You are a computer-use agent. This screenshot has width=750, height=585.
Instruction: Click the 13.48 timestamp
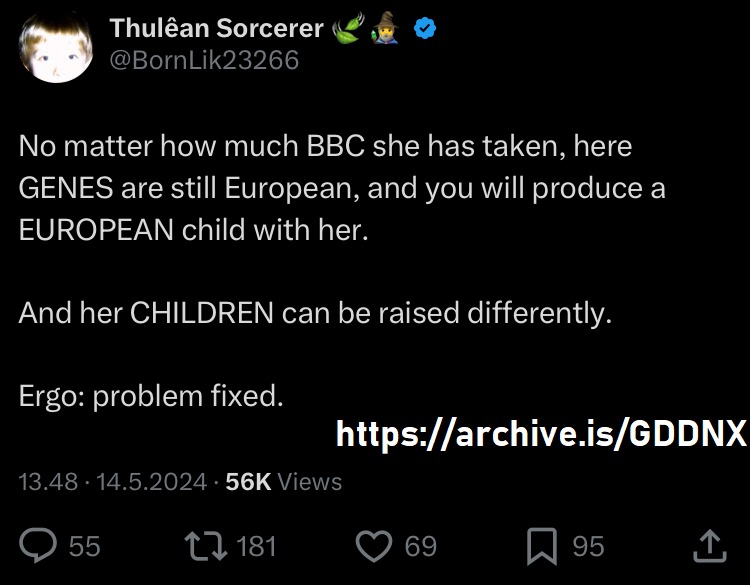tap(48, 482)
